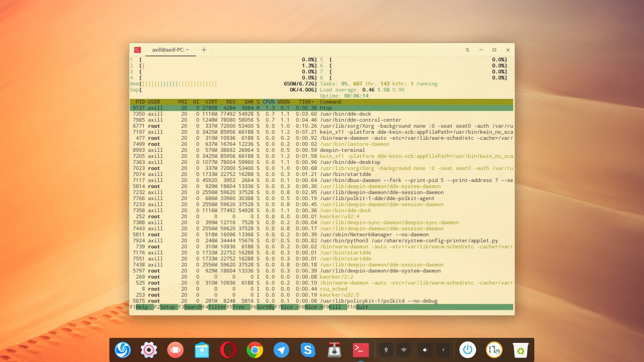Open the Wi-Fi network tray icon
The image size is (644, 362).
(x=404, y=349)
